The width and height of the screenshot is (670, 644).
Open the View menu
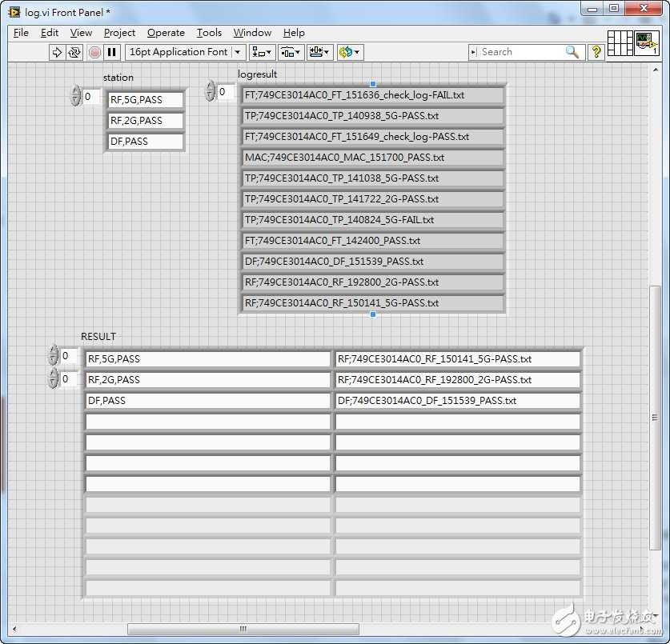click(81, 33)
